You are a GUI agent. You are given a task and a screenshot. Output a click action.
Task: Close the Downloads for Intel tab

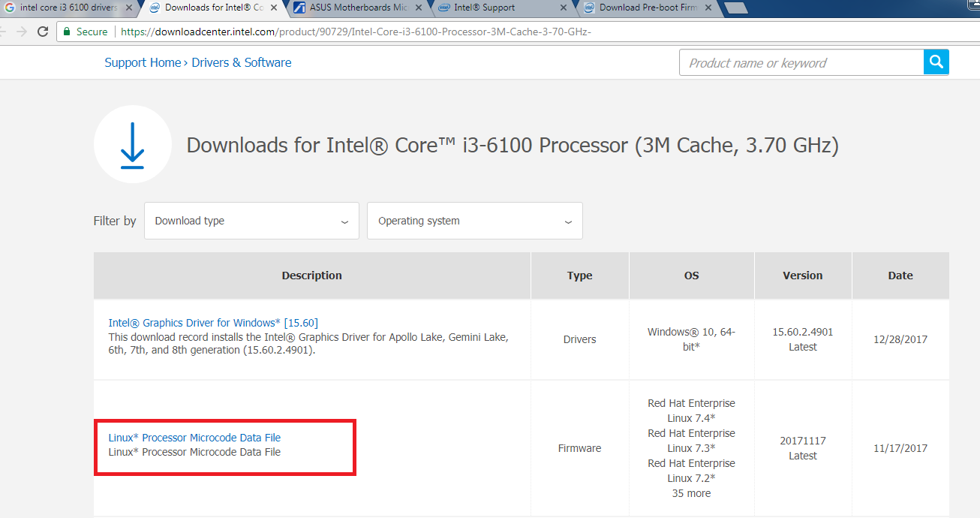(x=272, y=8)
